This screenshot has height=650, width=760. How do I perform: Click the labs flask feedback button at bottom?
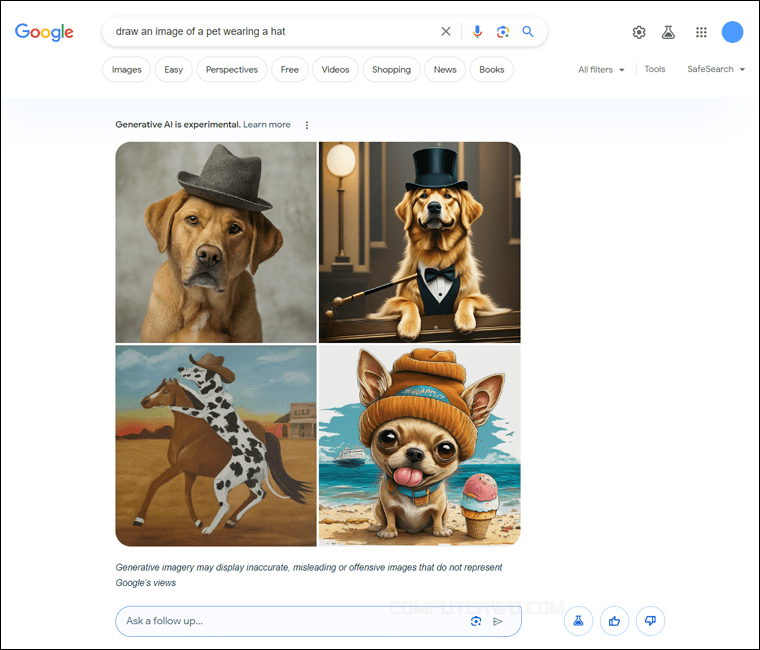578,621
